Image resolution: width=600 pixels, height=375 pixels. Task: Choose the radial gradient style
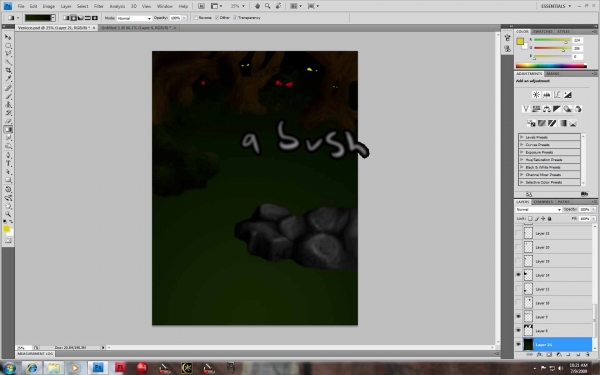click(x=73, y=18)
